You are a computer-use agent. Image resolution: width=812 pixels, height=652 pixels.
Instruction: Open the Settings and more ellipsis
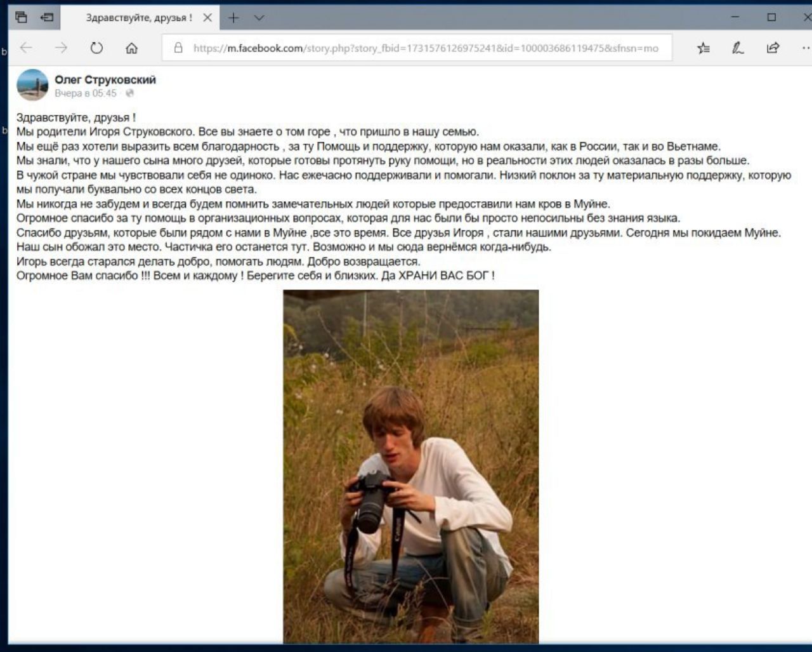(x=806, y=48)
